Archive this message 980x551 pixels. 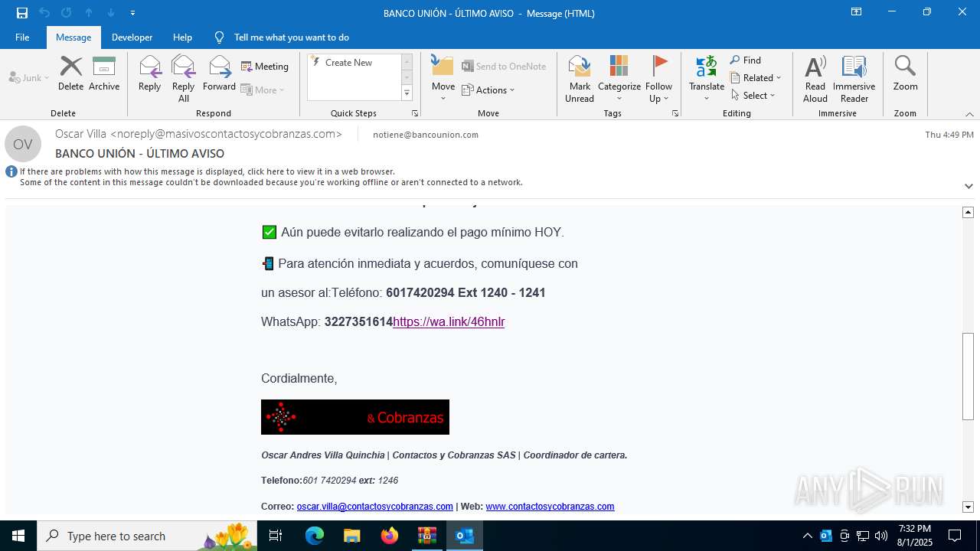click(x=104, y=74)
